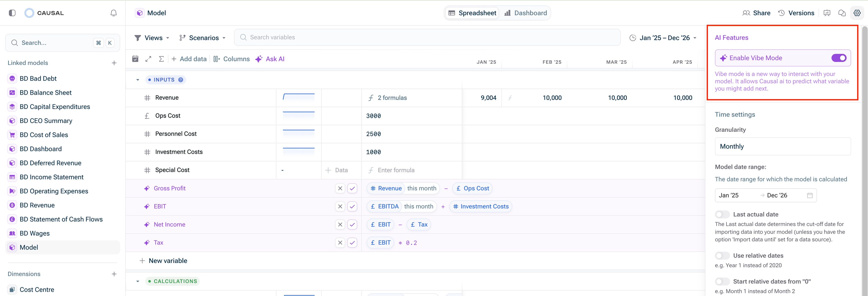Click the Ask AI button

(270, 59)
